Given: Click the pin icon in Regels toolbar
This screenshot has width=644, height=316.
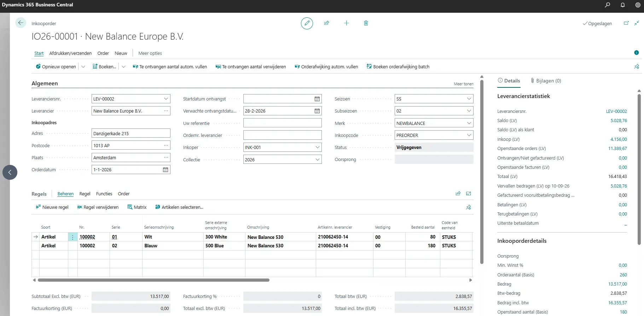Looking at the screenshot, I should 469,207.
